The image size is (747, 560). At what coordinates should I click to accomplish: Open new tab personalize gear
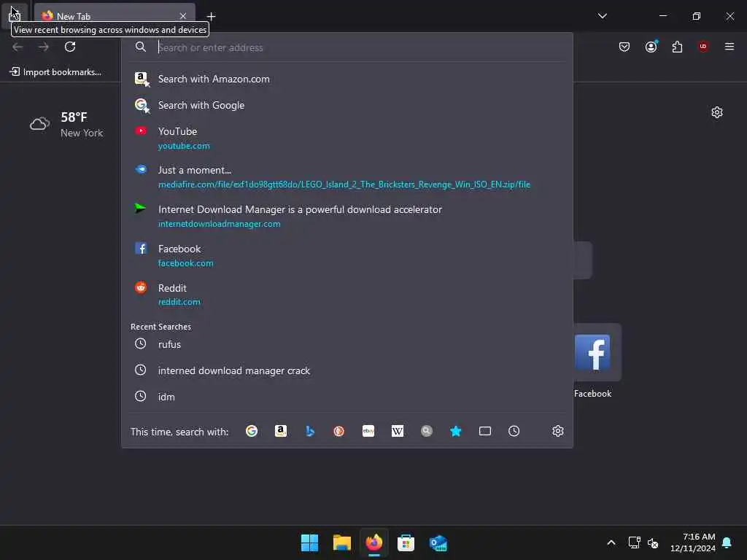click(x=717, y=112)
